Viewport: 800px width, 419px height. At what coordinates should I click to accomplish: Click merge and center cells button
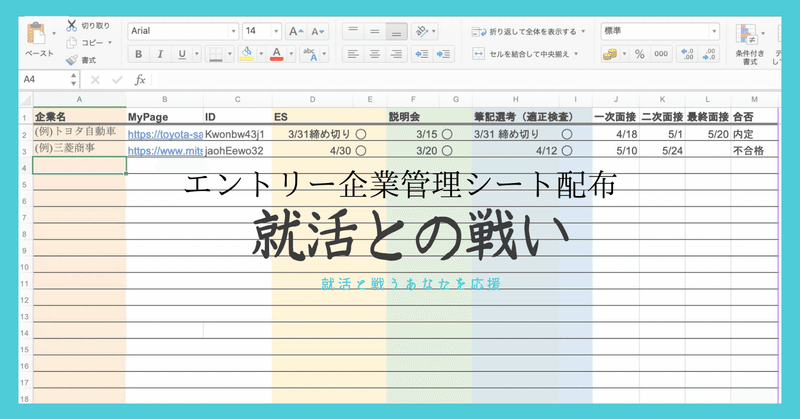pyautogui.click(x=521, y=54)
